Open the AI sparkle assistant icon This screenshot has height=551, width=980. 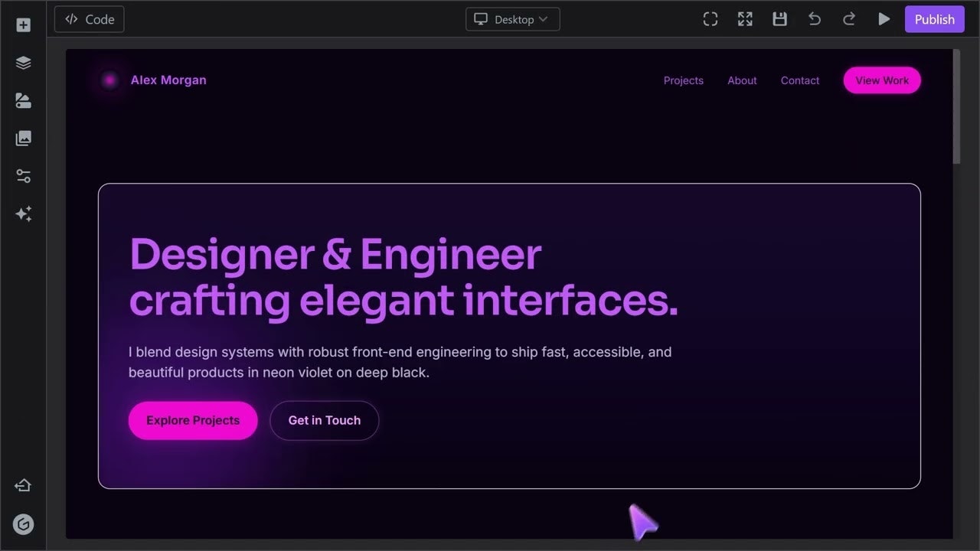[x=23, y=214]
